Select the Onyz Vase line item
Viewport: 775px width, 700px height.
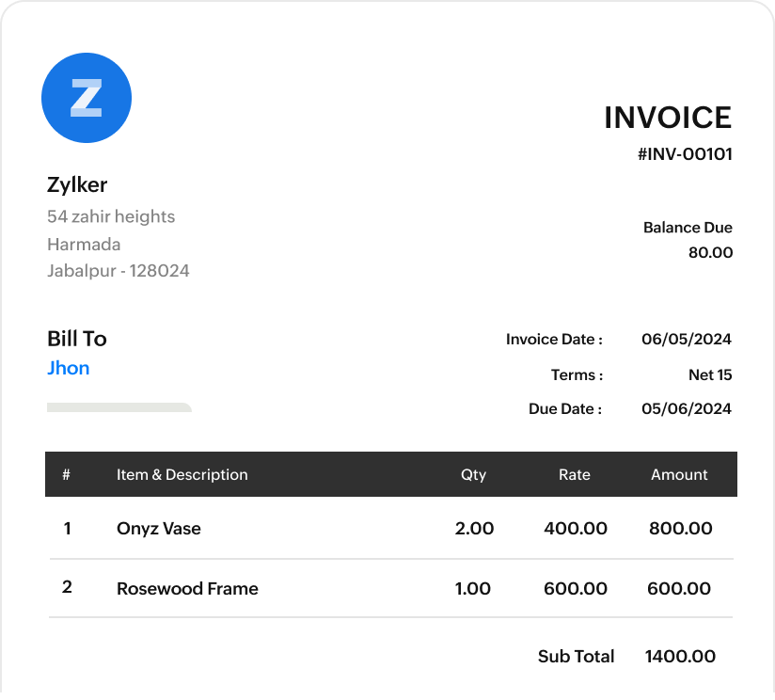coord(159,529)
